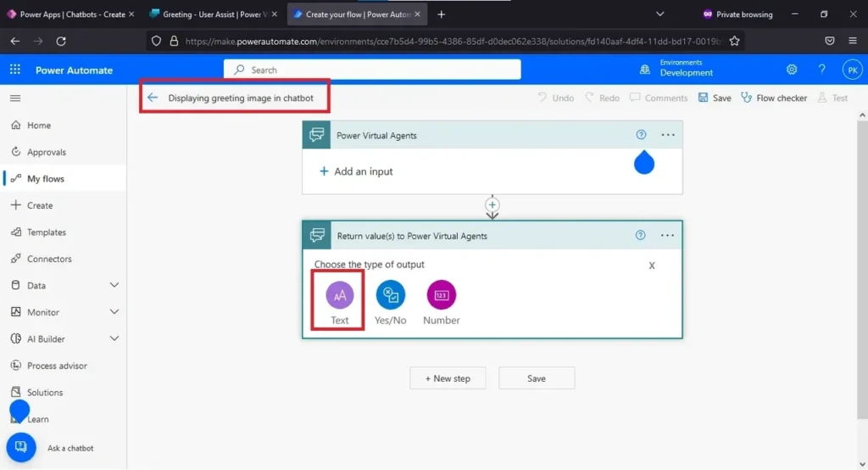Image resolution: width=868 pixels, height=470 pixels.
Task: Click Add an input
Action: click(356, 171)
